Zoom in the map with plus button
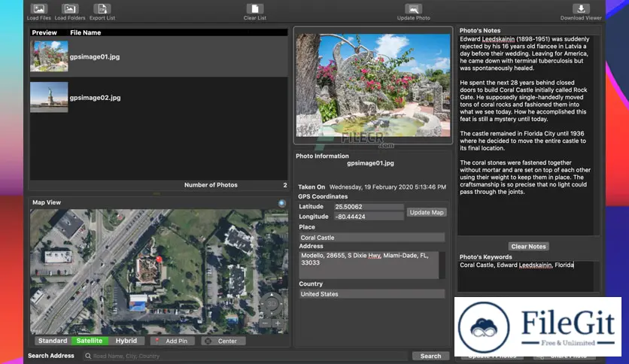 [278, 323]
